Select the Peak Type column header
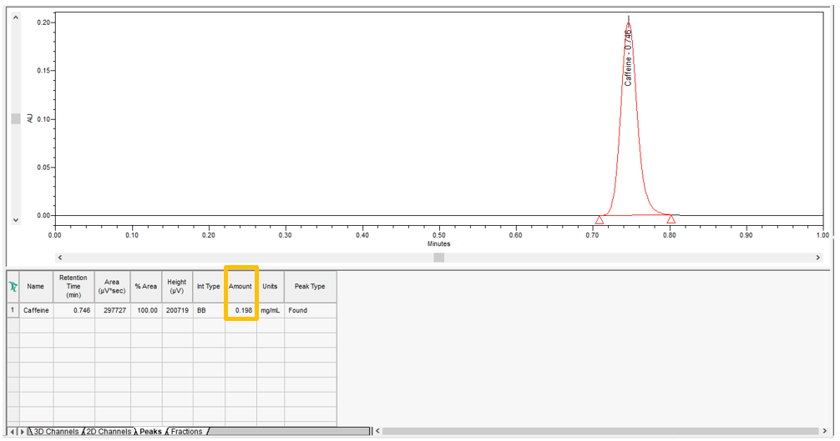 [x=310, y=286]
